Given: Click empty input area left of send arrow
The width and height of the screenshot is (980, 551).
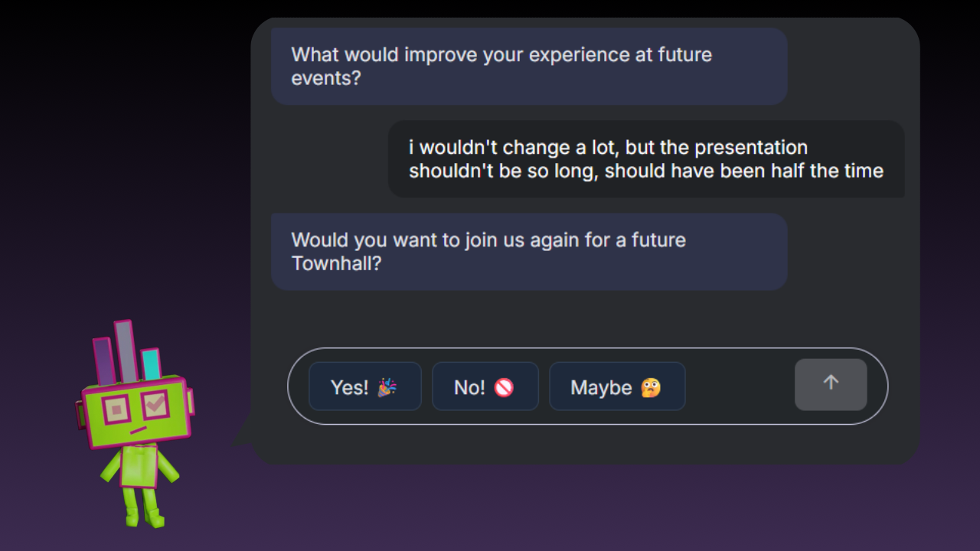Looking at the screenshot, I should point(740,386).
